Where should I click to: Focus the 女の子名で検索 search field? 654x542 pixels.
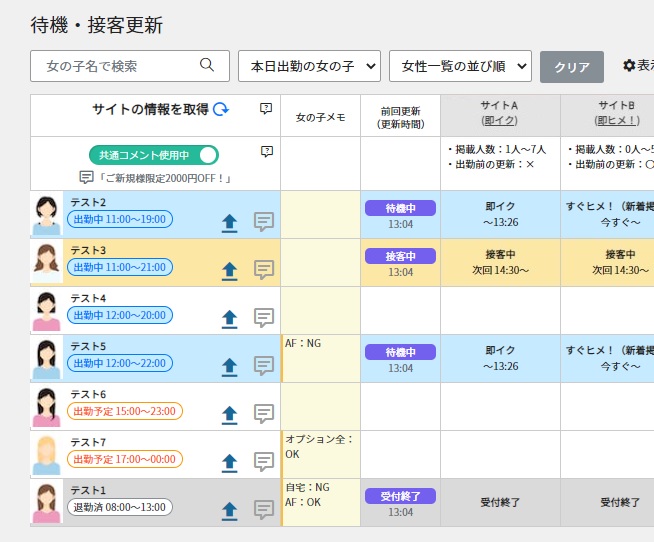click(x=115, y=66)
